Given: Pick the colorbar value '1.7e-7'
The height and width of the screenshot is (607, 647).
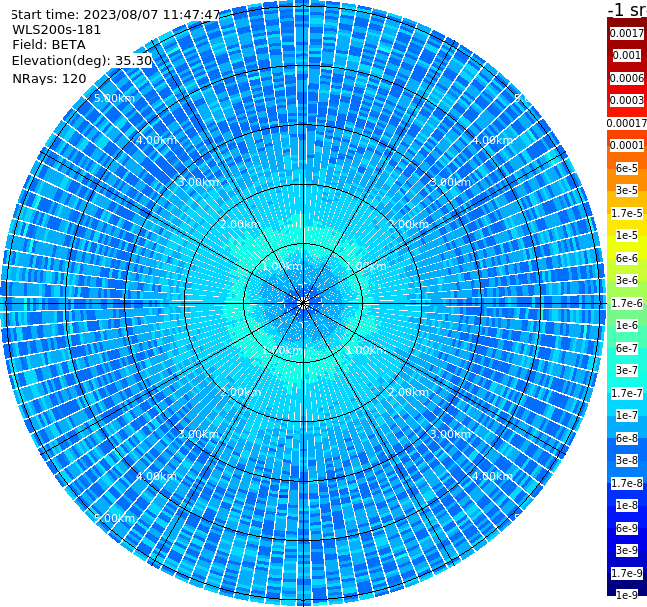Looking at the screenshot, I should (627, 393).
